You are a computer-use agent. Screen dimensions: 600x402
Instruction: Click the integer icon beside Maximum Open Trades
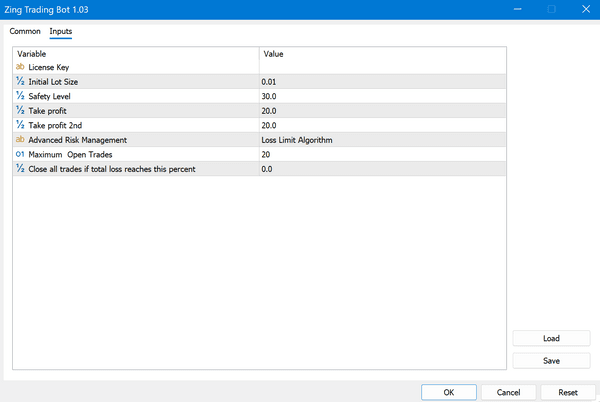(x=21, y=155)
